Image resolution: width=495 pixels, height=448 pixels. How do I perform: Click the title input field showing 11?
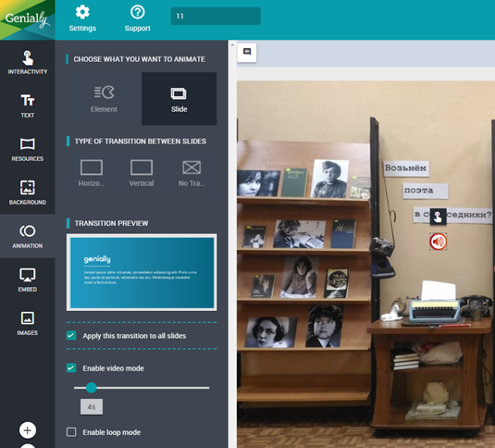click(x=215, y=16)
